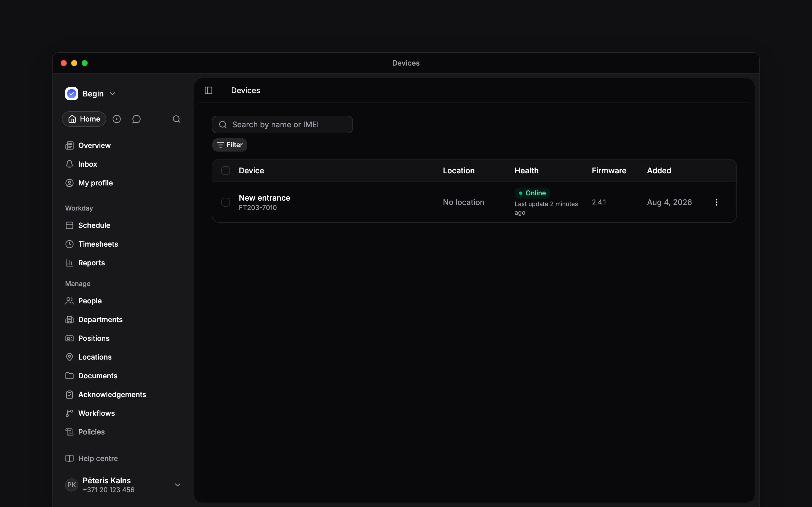Click the Search by name or IMEI field
Image resolution: width=812 pixels, height=507 pixels.
point(282,125)
